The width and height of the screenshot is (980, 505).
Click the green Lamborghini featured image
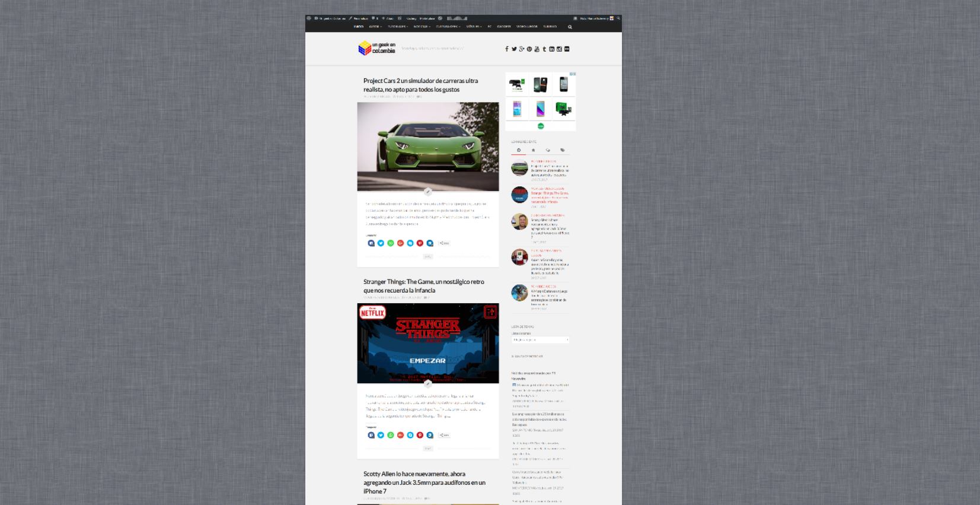click(x=428, y=147)
